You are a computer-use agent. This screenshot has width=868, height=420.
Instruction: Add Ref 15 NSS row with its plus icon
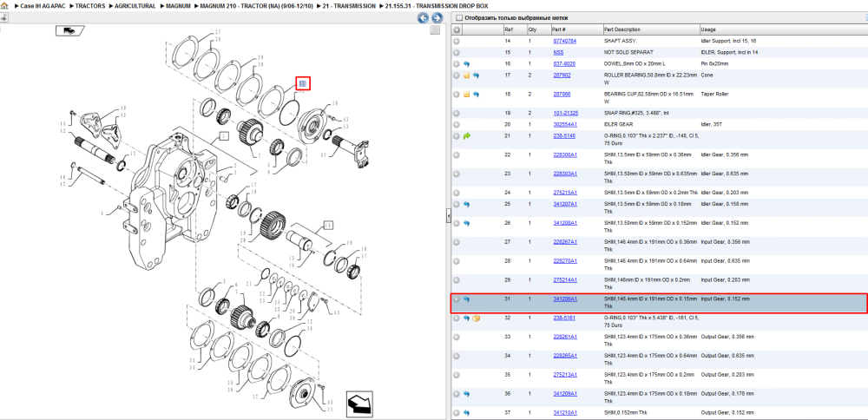click(x=457, y=53)
